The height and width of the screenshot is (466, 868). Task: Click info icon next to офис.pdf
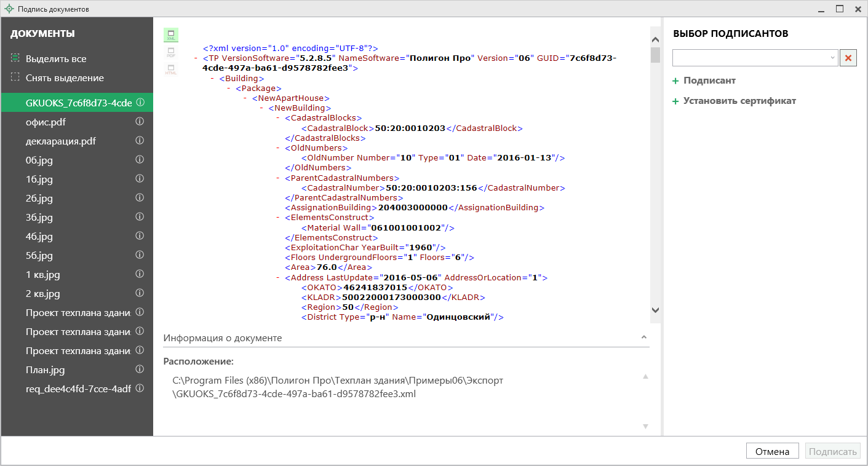pos(140,122)
